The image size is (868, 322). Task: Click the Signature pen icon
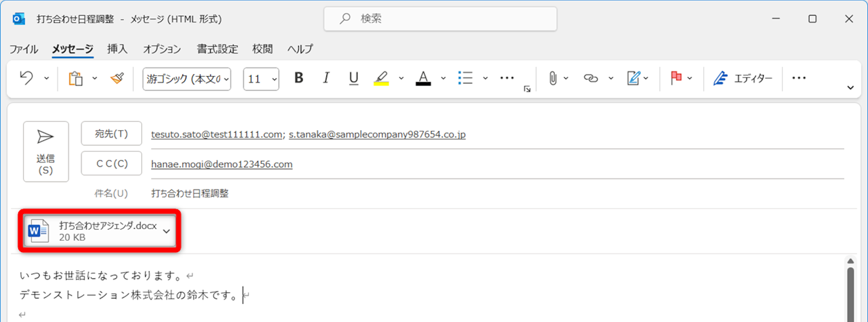[633, 78]
